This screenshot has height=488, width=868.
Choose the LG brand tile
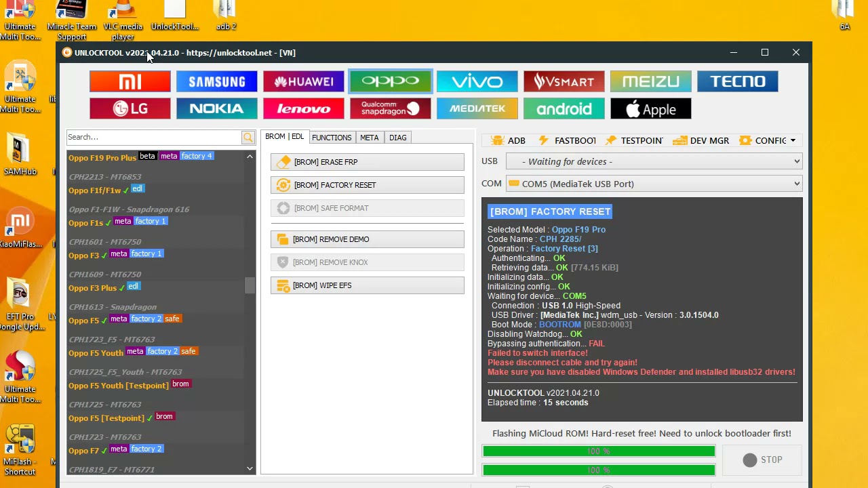coord(130,108)
